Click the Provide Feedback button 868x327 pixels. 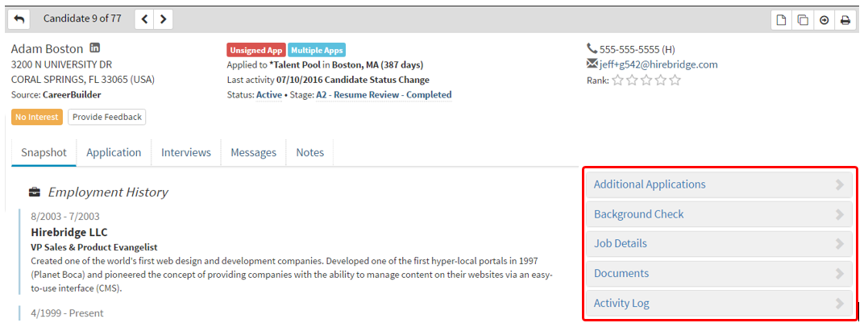pyautogui.click(x=106, y=117)
